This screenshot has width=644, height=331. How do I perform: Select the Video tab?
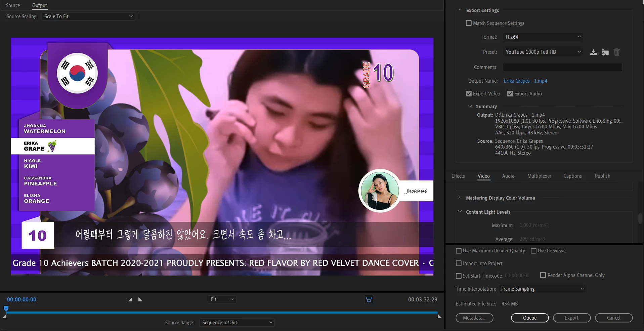(x=484, y=176)
